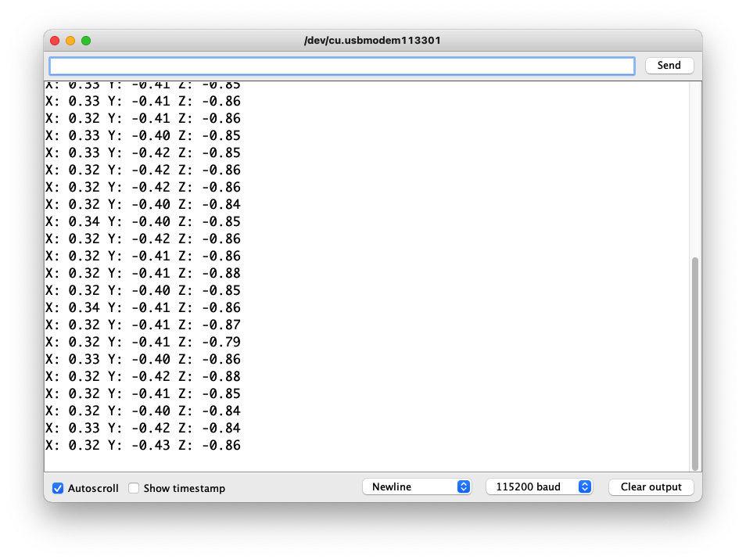Click the line reading X: 0.32 Y: -0.41 Z: -0.87
746x560 pixels.
tap(143, 325)
